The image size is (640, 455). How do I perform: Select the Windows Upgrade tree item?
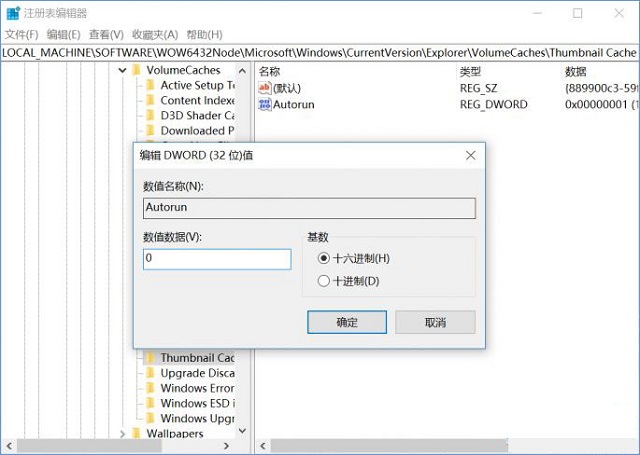tap(198, 418)
